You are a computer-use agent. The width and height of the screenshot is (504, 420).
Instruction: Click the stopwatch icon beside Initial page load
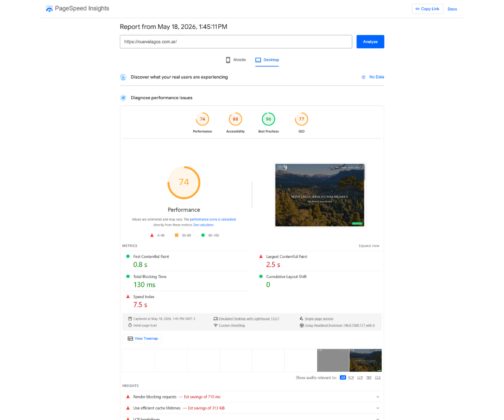coord(130,325)
